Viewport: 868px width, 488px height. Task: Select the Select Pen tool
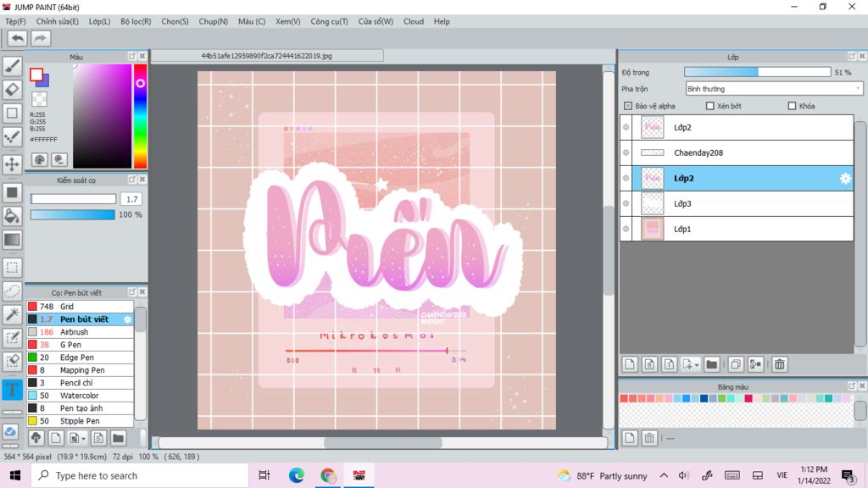point(12,337)
